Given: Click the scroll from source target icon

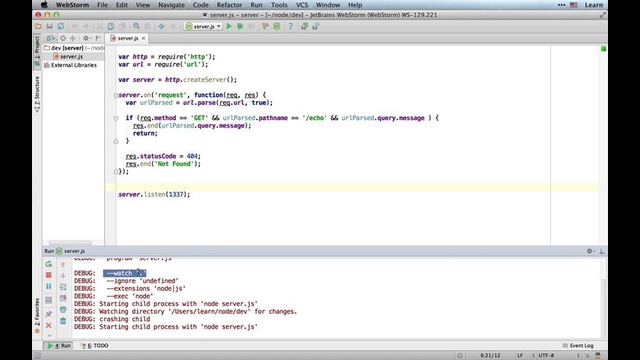Looking at the screenshot, I should [63, 38].
